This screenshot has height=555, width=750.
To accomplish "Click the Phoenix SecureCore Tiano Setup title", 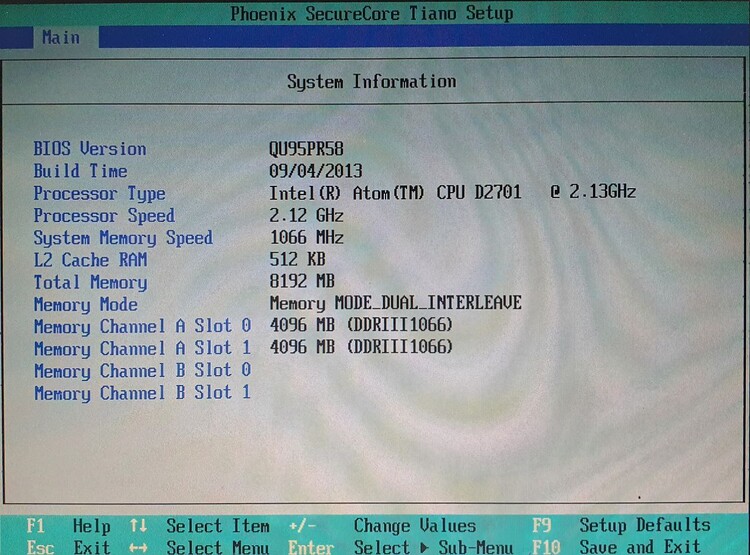I will [x=372, y=13].
